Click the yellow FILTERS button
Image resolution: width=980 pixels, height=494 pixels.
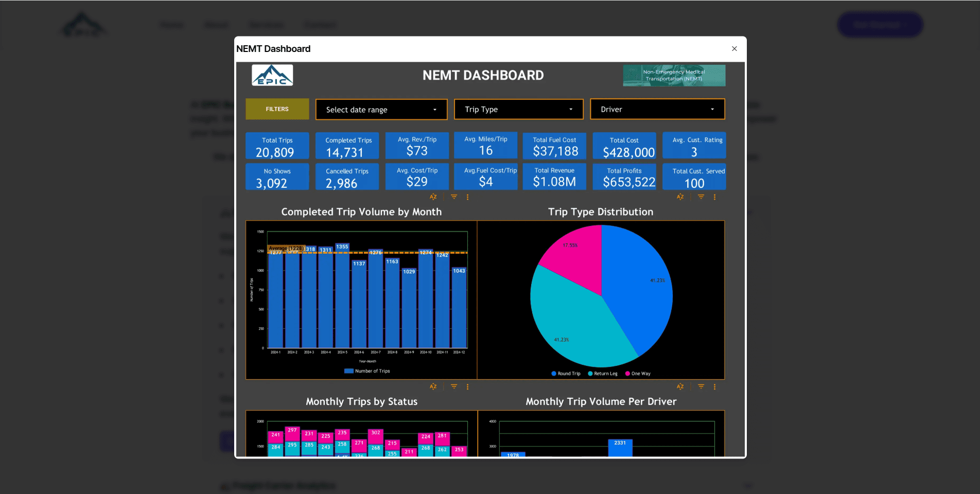pyautogui.click(x=277, y=109)
